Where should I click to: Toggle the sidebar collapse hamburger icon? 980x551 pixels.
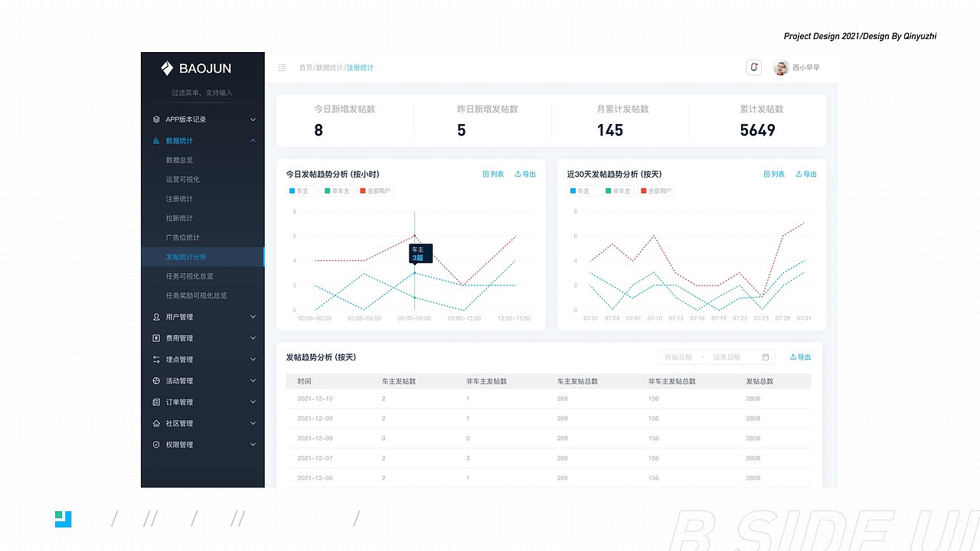[282, 67]
